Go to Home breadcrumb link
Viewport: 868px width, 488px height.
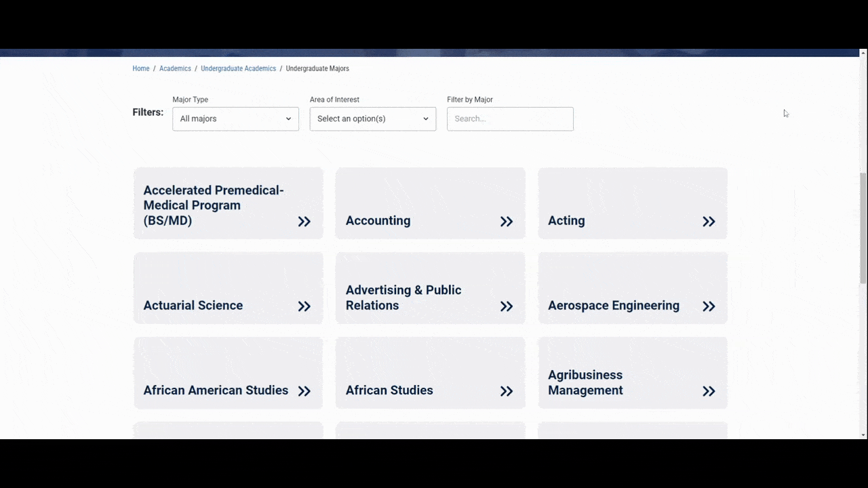(x=141, y=68)
